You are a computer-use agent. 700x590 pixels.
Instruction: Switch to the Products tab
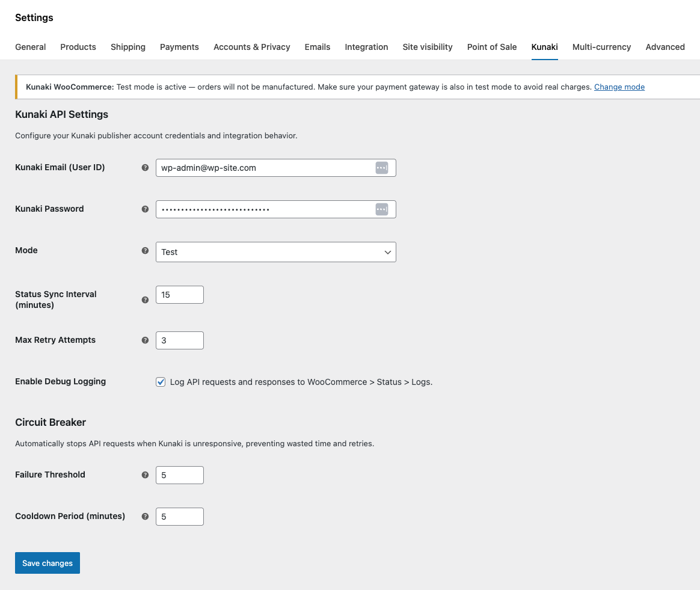click(x=78, y=47)
